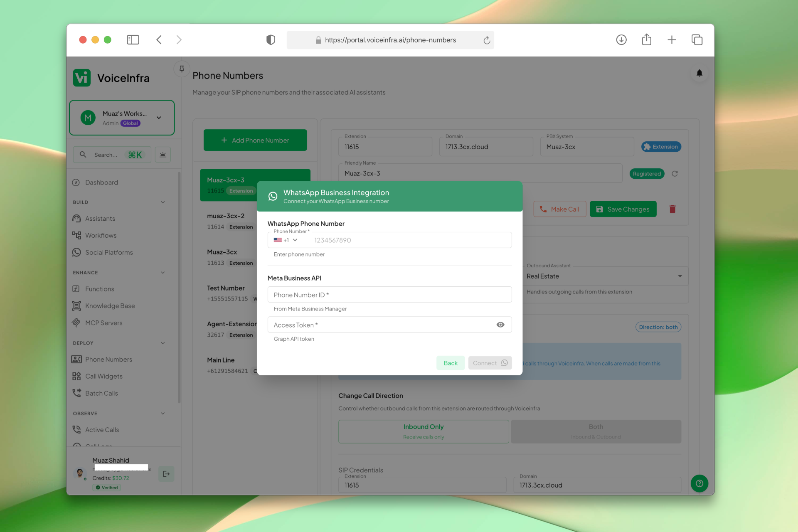This screenshot has height=532, width=798.
Task: Click the Safari address bar
Action: (x=390, y=40)
